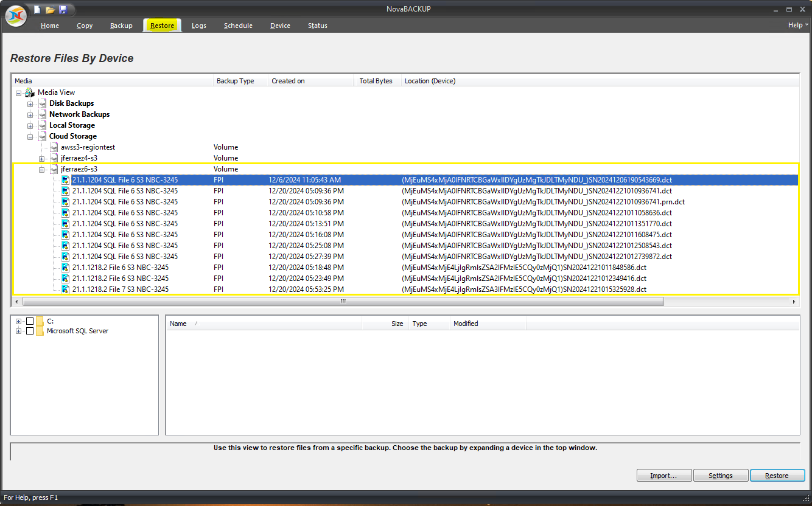Sort by the Location (Device) column header

[600, 81]
